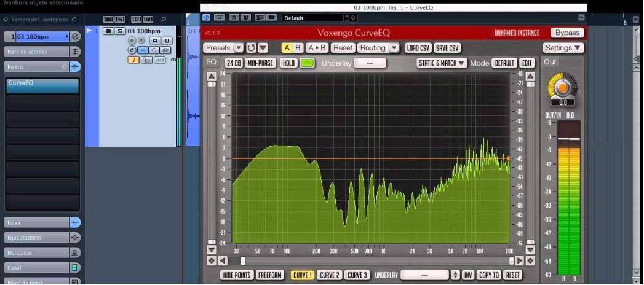Mute the 03 100bpm track
The height and width of the screenshot is (285, 644).
pos(109,31)
